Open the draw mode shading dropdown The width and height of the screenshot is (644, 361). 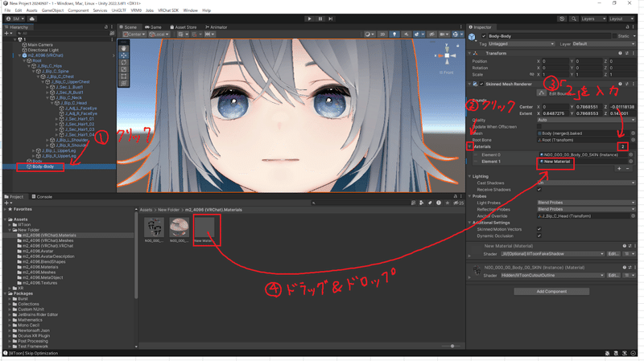369,35
